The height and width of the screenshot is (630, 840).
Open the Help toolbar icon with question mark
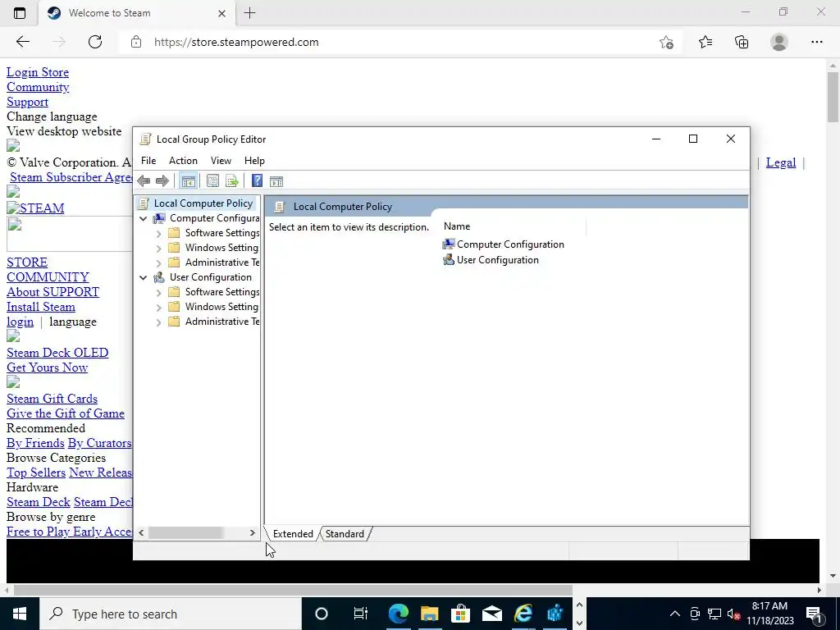257,181
